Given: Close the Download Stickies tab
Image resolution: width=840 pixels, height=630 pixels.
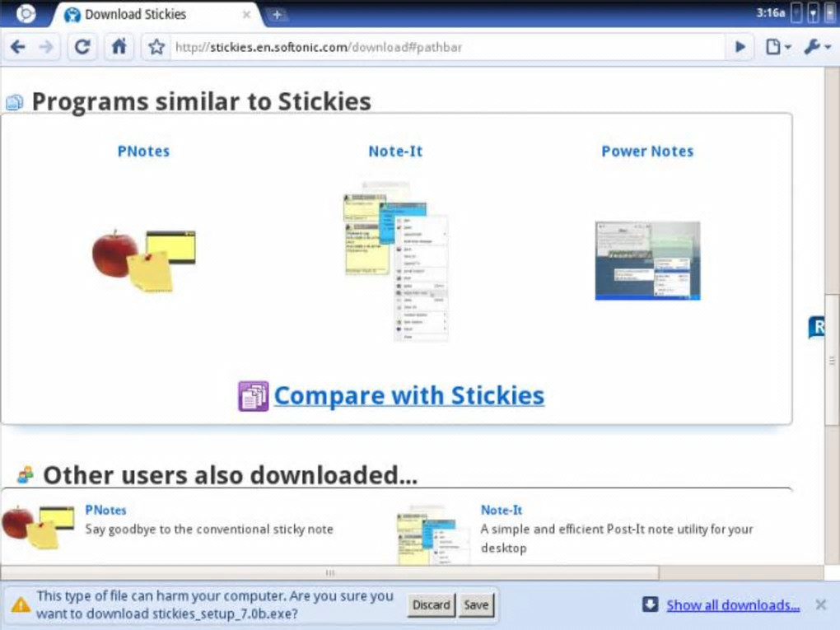Looking at the screenshot, I should (246, 15).
